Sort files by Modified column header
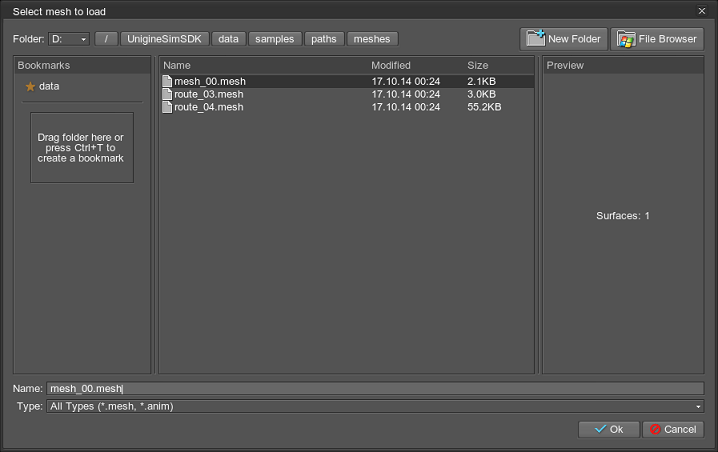This screenshot has width=718, height=452. tap(412, 65)
